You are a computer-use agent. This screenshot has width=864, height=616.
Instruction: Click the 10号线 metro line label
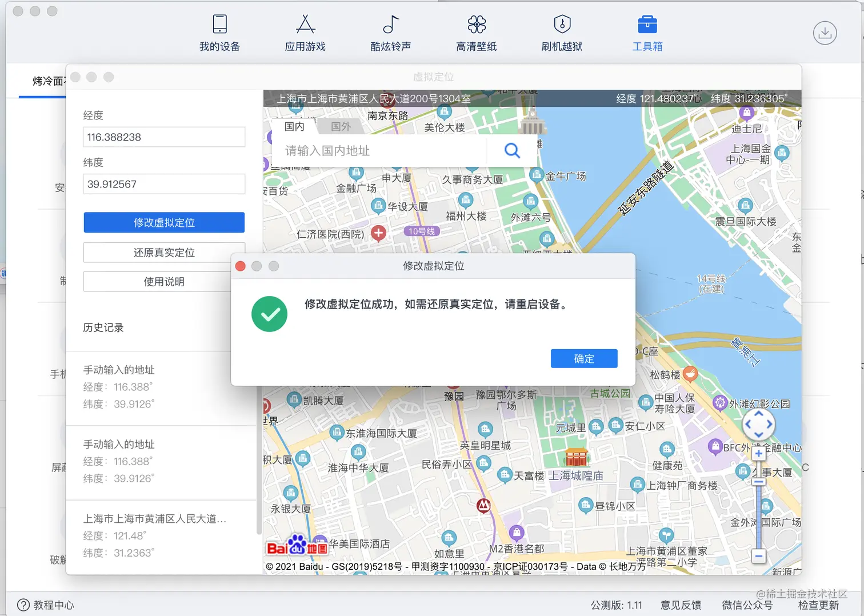coord(422,231)
